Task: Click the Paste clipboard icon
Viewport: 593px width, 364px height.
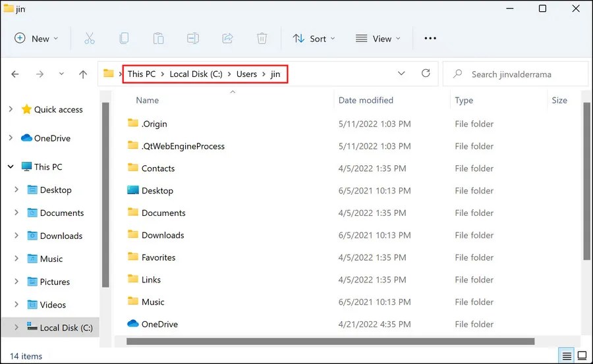Action: point(158,38)
